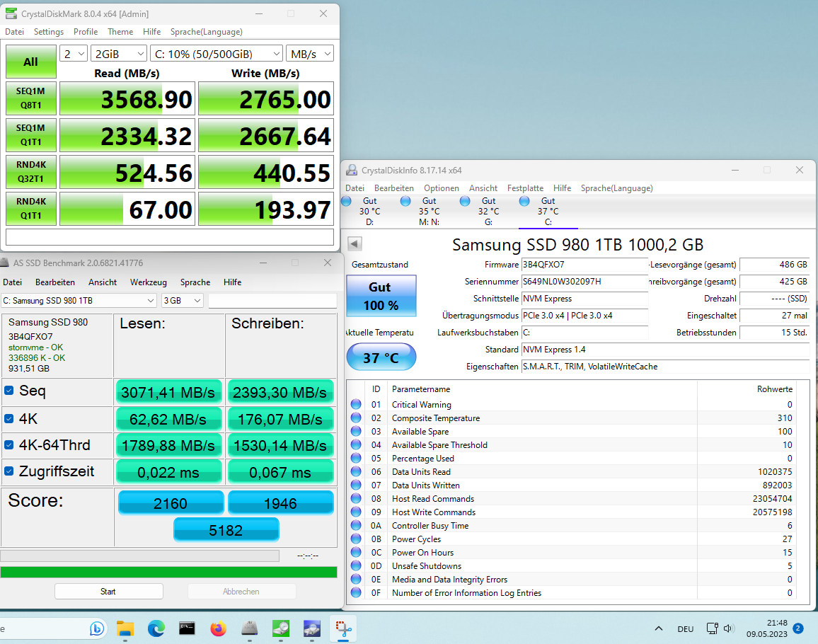Select the C: drive tab in CrystalDiskInfo
Screen dimensions: 818x644
tap(548, 212)
